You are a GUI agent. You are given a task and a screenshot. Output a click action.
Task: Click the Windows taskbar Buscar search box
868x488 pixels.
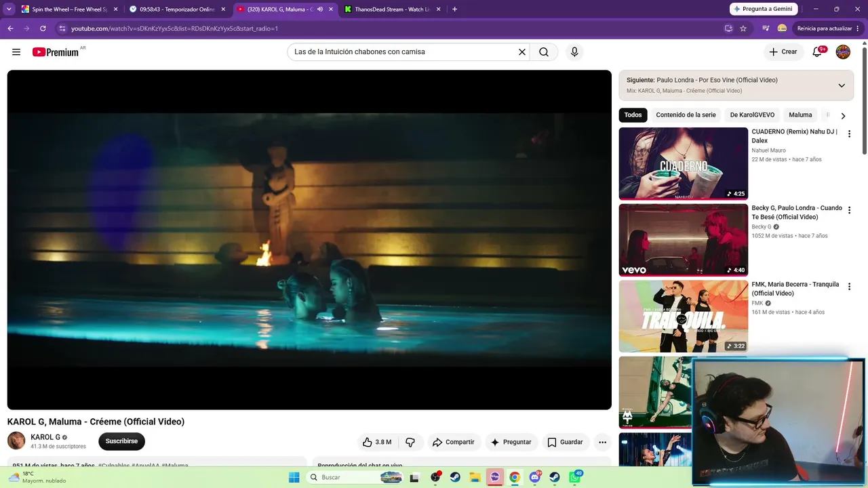click(x=355, y=477)
